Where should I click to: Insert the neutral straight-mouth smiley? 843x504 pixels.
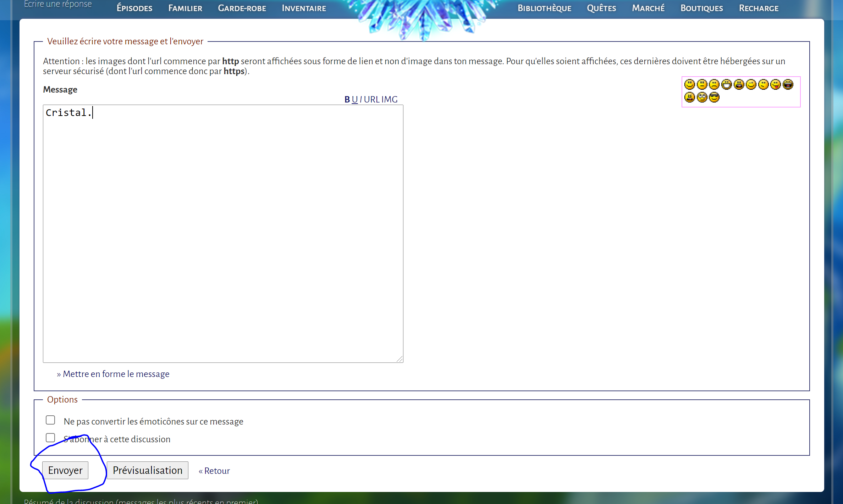702,84
